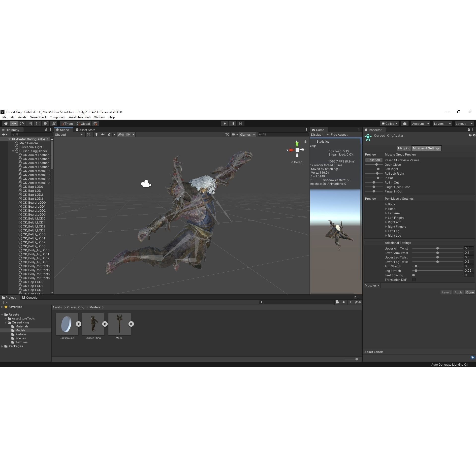Image resolution: width=476 pixels, height=476 pixels.
Task: Click the Collab cloud icon
Action: [x=405, y=123]
